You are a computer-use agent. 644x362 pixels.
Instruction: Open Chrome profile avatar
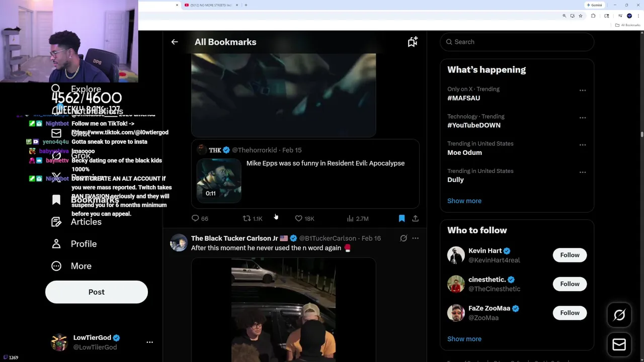pyautogui.click(x=629, y=16)
